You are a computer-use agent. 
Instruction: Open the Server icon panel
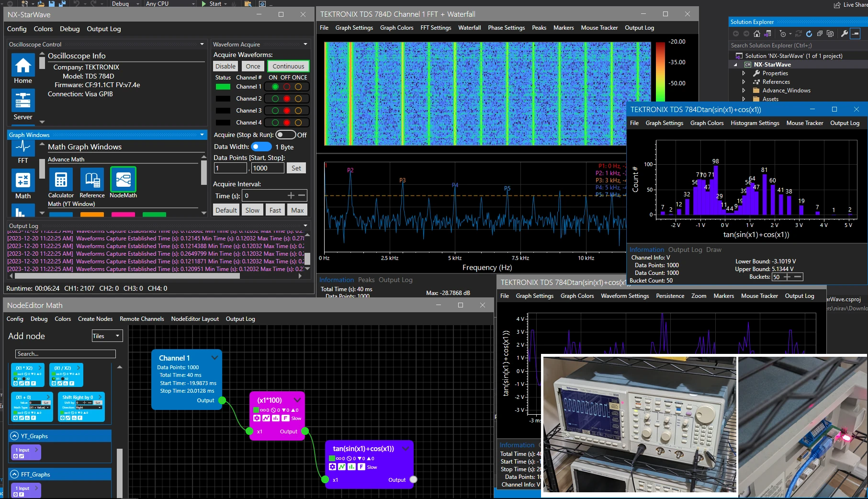(x=23, y=102)
